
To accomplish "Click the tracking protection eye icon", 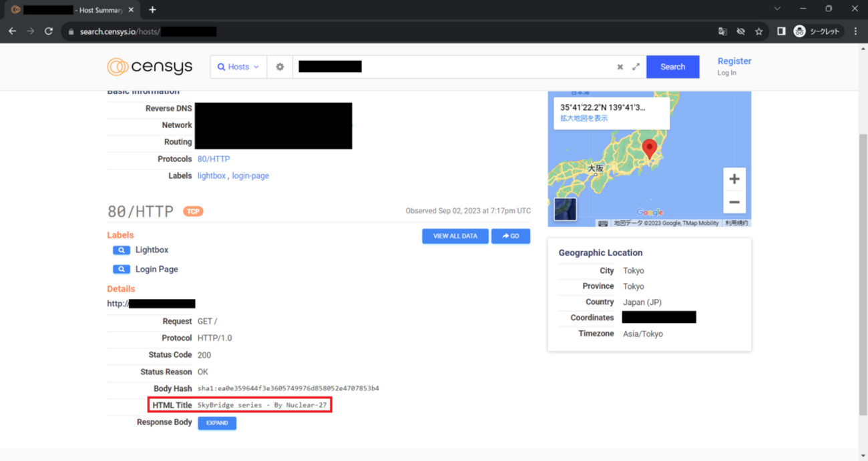I will click(x=740, y=31).
